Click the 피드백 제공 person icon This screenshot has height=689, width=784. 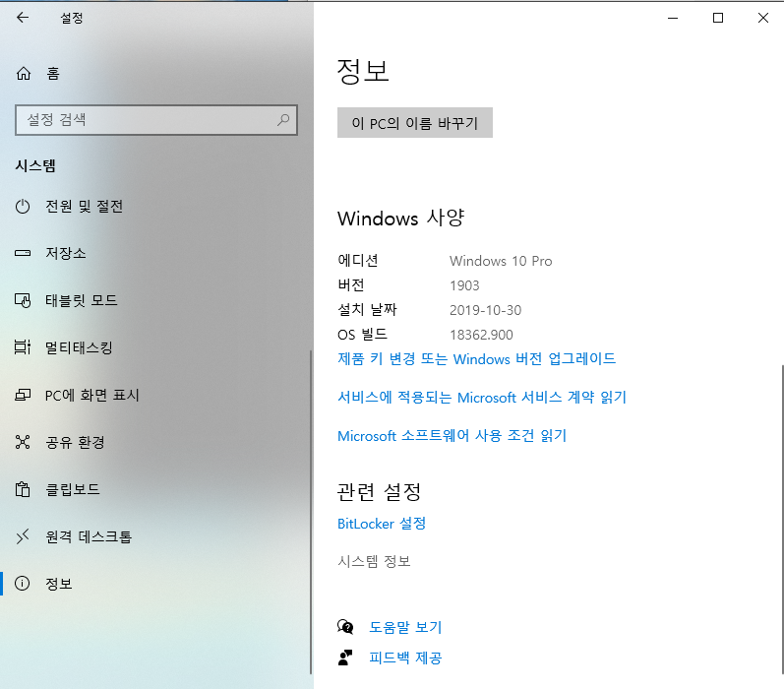pos(345,658)
